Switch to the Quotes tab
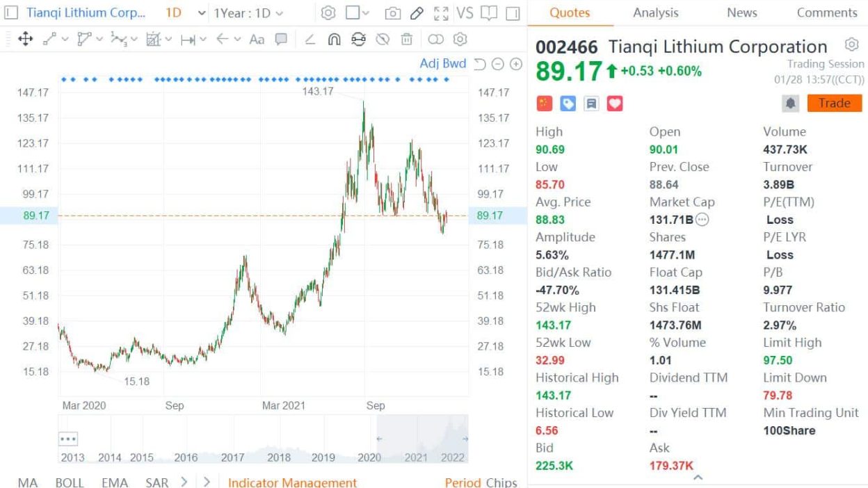 pos(570,13)
